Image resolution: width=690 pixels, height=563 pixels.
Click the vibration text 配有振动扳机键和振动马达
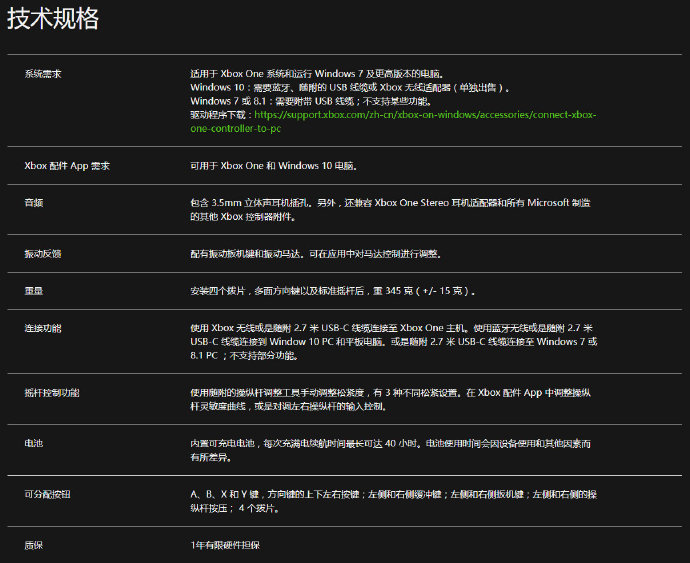(315, 254)
